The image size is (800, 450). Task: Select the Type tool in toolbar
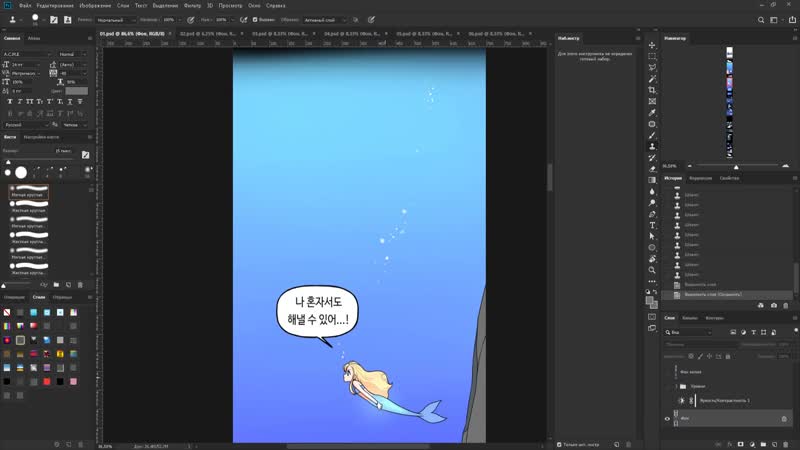click(x=652, y=225)
